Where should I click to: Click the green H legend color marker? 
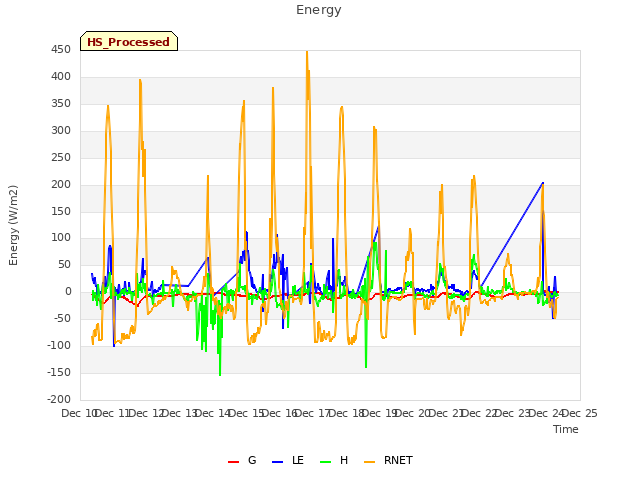(x=325, y=462)
